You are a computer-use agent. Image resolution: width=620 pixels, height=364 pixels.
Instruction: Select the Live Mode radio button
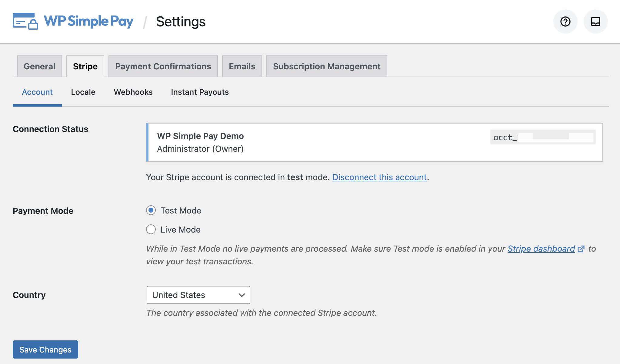tap(151, 230)
